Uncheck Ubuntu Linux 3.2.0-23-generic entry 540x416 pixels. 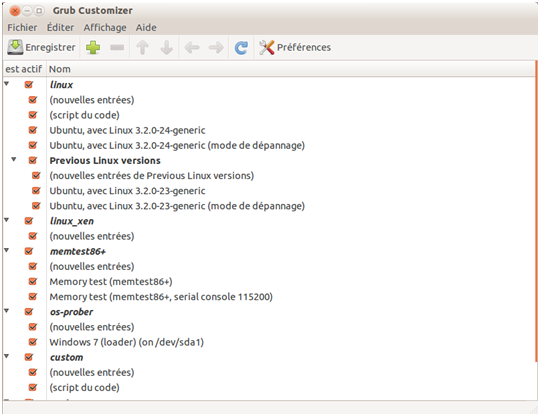36,191
